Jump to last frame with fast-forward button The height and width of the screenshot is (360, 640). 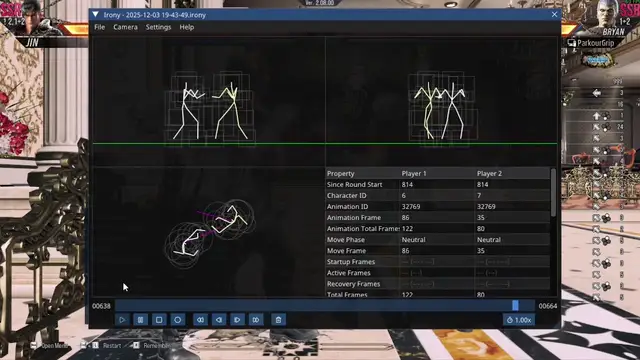[256, 320]
